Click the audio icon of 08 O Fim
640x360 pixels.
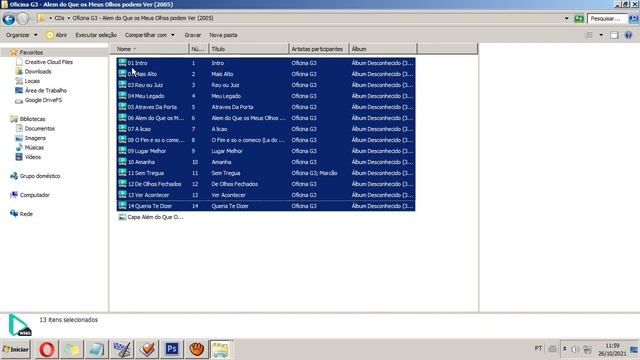122,140
